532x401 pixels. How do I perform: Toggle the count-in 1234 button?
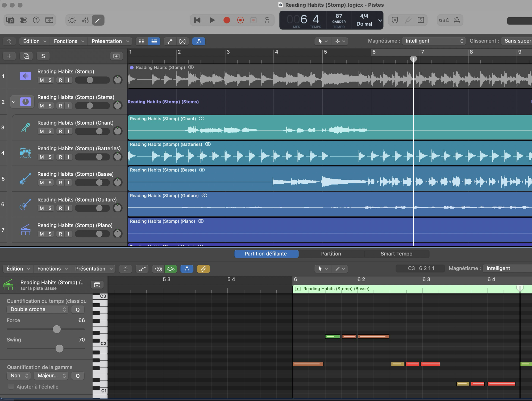[444, 20]
